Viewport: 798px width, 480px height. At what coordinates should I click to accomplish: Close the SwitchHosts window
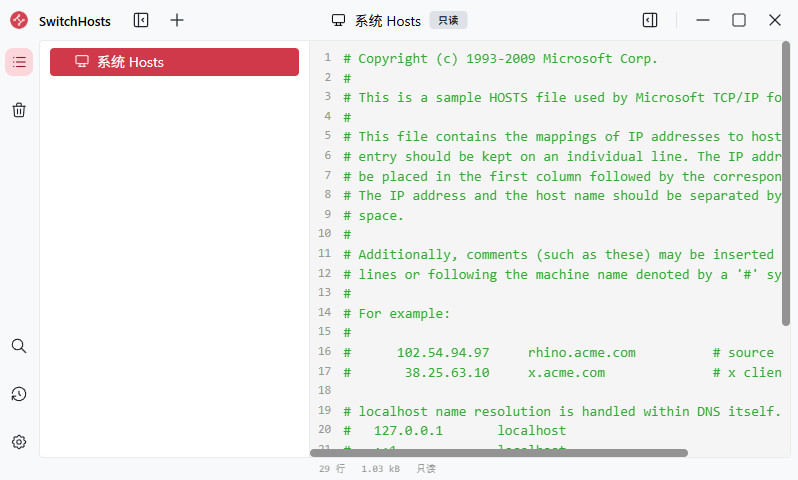(775, 20)
